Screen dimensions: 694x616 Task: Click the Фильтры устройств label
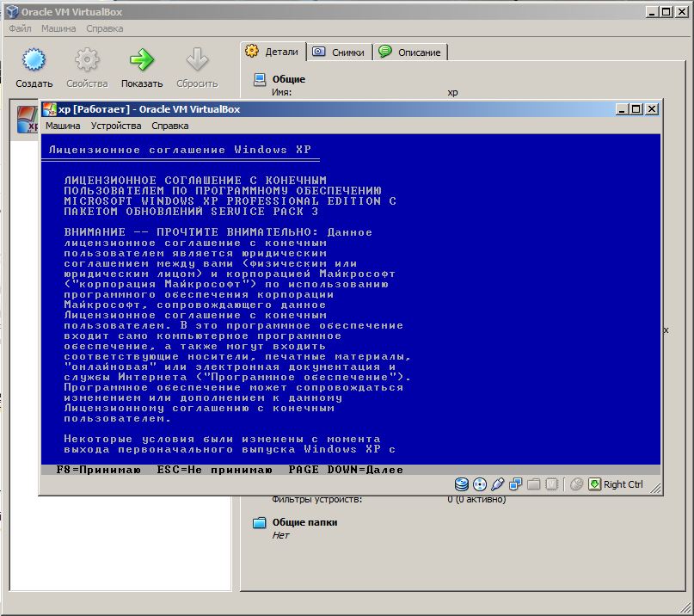(317, 500)
